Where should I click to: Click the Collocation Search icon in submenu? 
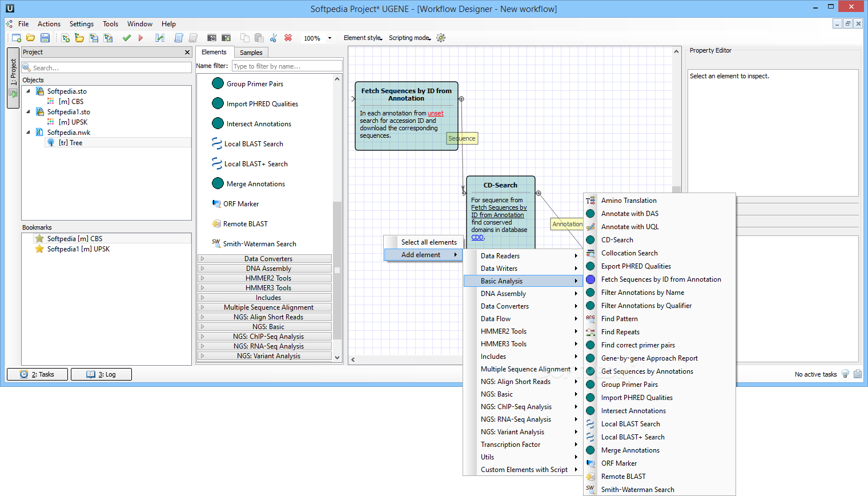(x=590, y=253)
